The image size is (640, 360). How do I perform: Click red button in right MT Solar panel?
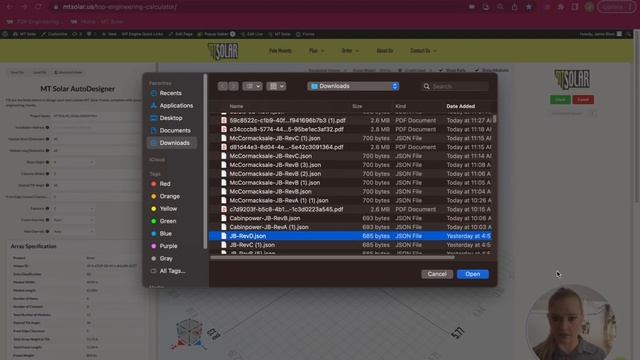[x=583, y=100]
